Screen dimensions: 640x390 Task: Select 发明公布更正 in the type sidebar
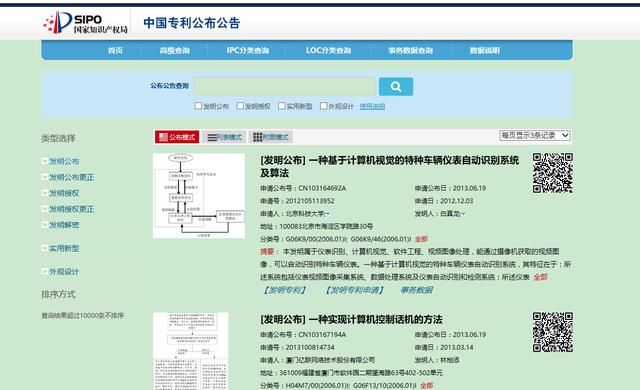pos(71,177)
